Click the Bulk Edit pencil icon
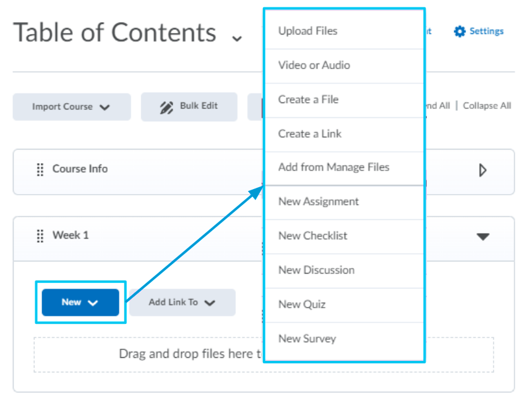 point(166,107)
